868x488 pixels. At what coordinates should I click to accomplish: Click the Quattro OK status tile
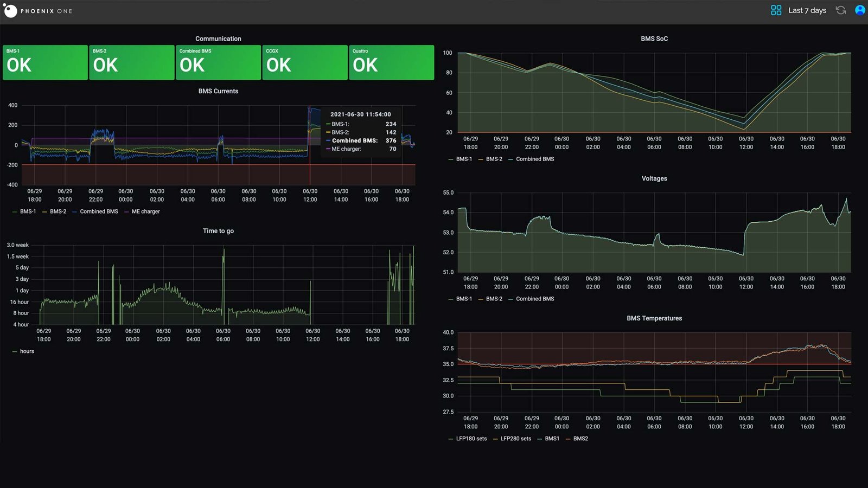click(391, 63)
